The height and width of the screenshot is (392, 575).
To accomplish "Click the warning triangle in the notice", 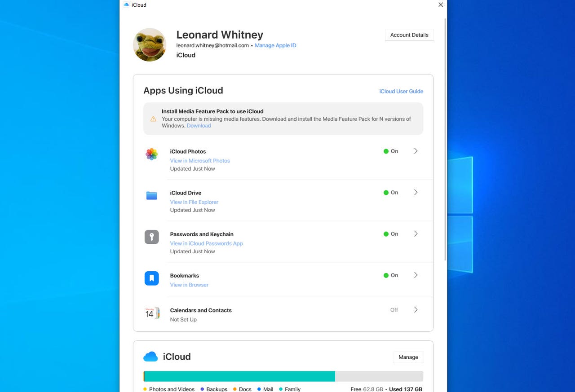I will 153,119.
